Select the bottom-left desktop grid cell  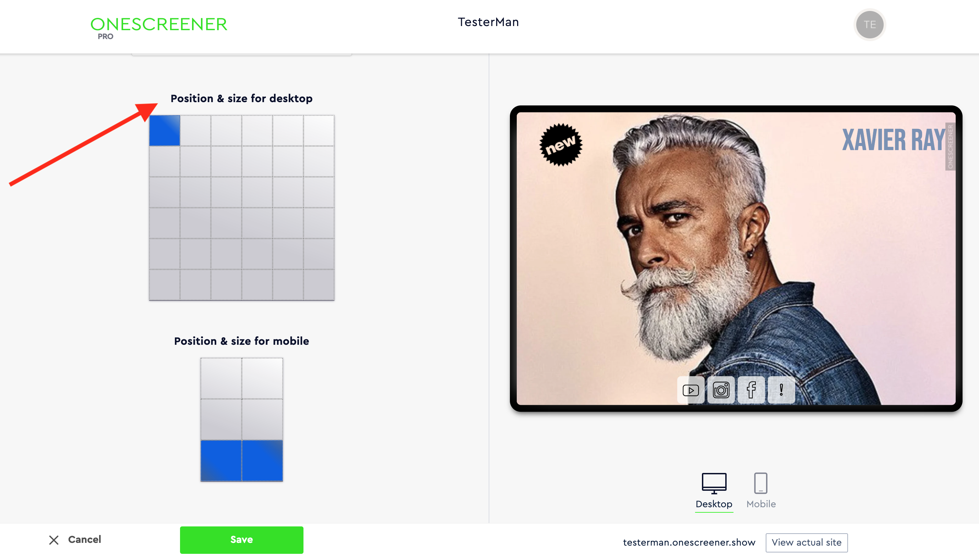(x=165, y=284)
